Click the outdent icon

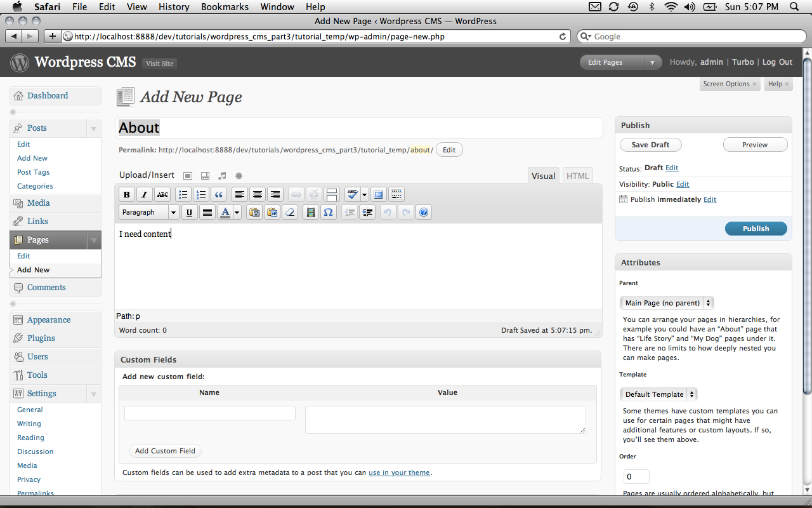click(x=349, y=212)
